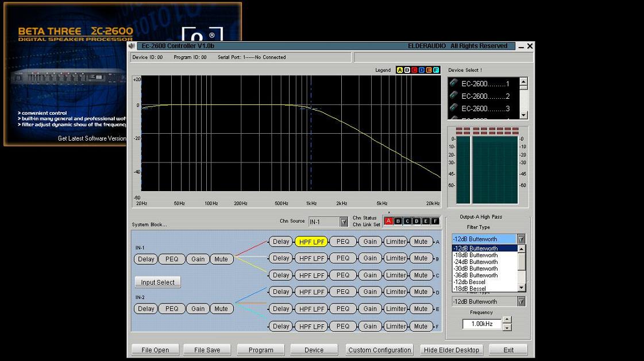Choose -18dB Bessel from the filter list
The height and width of the screenshot is (361, 644).
(x=485, y=289)
